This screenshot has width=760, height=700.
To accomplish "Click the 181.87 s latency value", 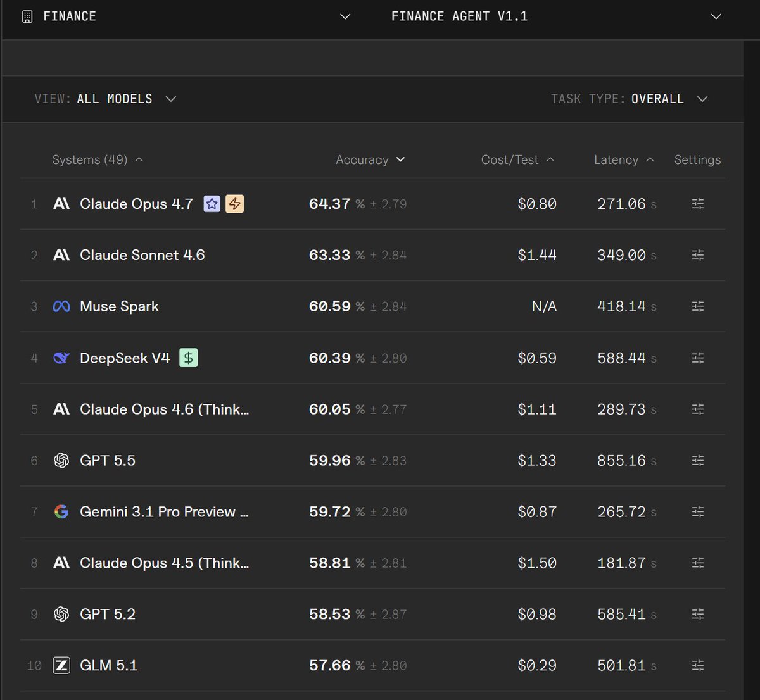I will 627,563.
